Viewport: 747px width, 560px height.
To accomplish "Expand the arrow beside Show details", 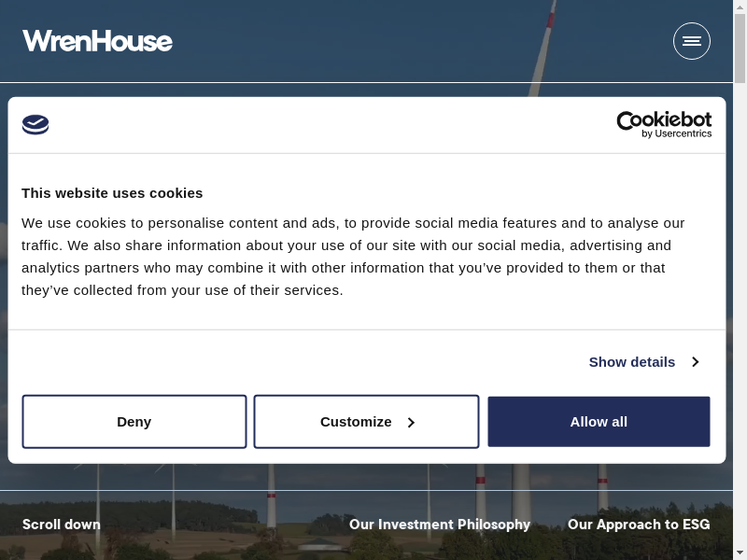I will (695, 362).
